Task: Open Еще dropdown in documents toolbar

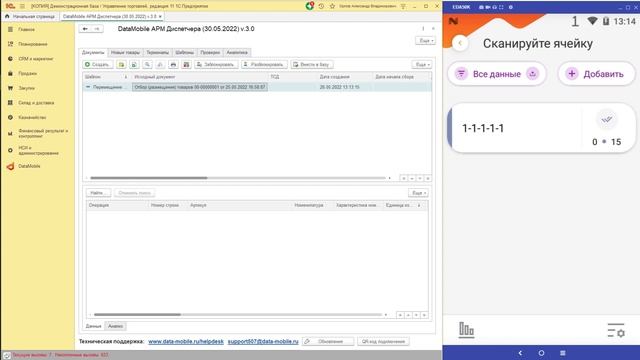Action: coord(422,64)
